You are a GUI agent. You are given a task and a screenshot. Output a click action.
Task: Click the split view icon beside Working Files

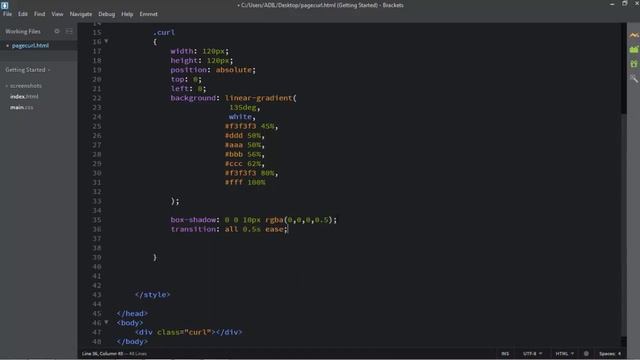click(69, 31)
